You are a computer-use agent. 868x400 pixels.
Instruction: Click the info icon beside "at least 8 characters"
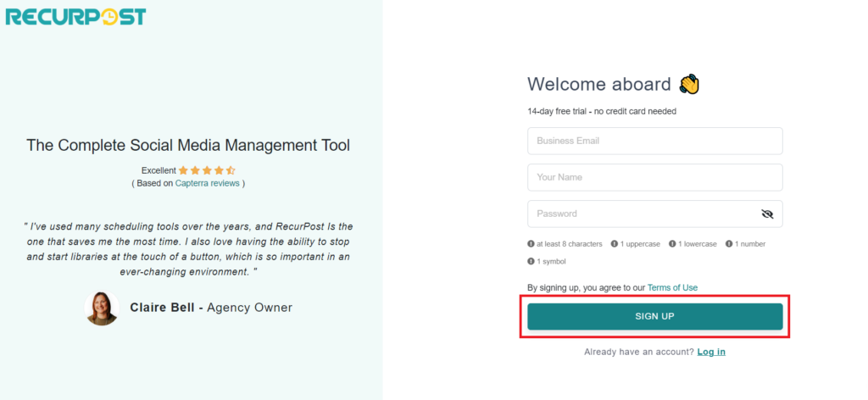click(x=531, y=244)
